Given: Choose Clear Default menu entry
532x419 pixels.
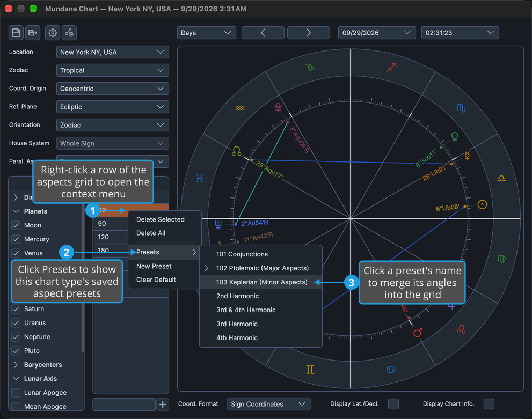Looking at the screenshot, I should (x=165, y=280).
